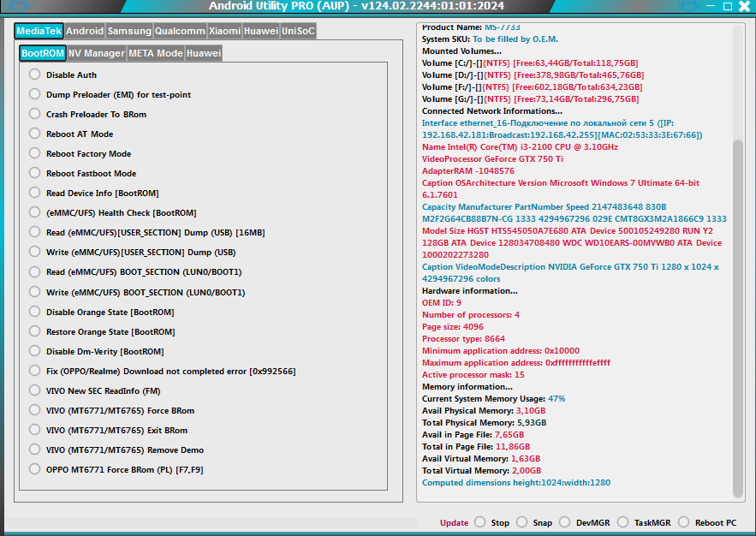Select the Reboot PC radio button
The image size is (756, 536).
684,522
